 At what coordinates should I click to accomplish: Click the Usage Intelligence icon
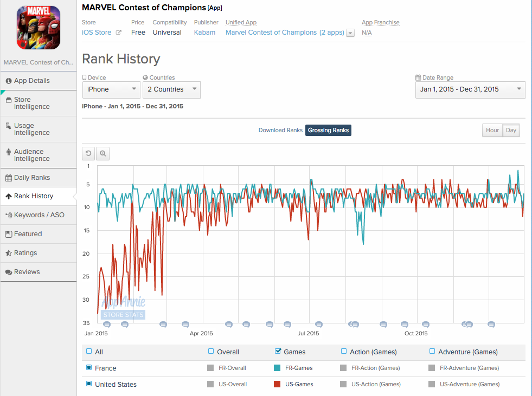coord(9,126)
